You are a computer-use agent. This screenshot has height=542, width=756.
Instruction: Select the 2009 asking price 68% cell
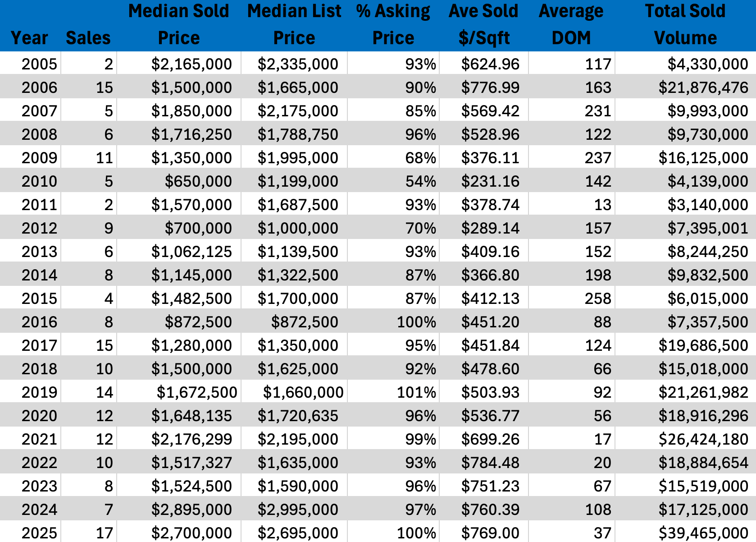tap(420, 158)
